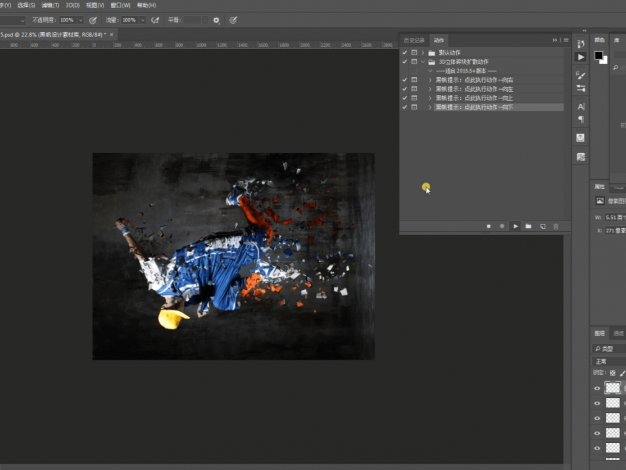Open the Paragraph panel icon in dock

(581, 120)
